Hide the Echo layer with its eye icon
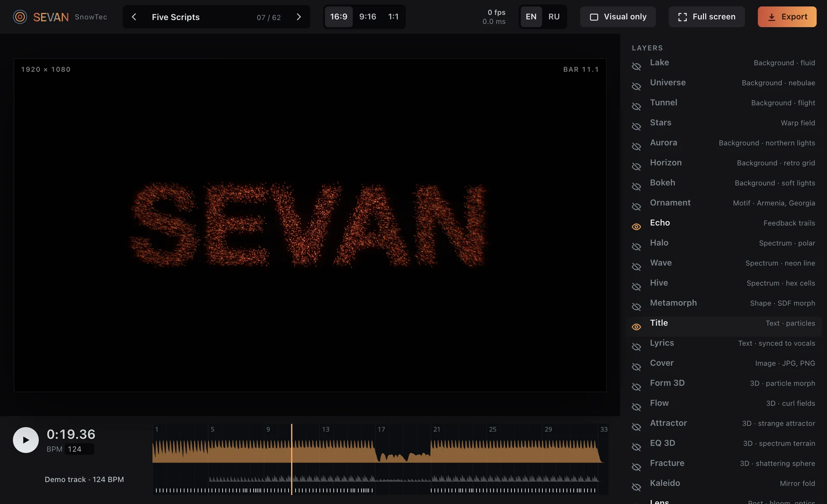The height and width of the screenshot is (504, 827). [636, 227]
